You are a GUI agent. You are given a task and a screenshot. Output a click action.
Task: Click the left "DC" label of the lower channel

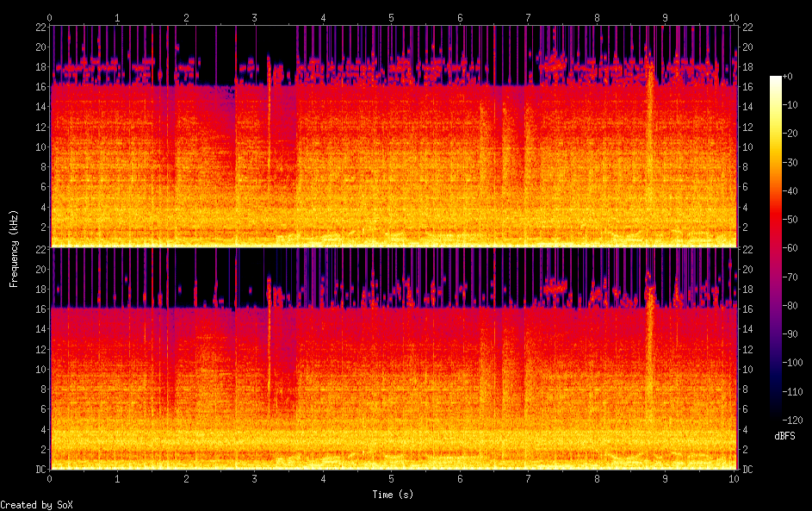tap(40, 470)
